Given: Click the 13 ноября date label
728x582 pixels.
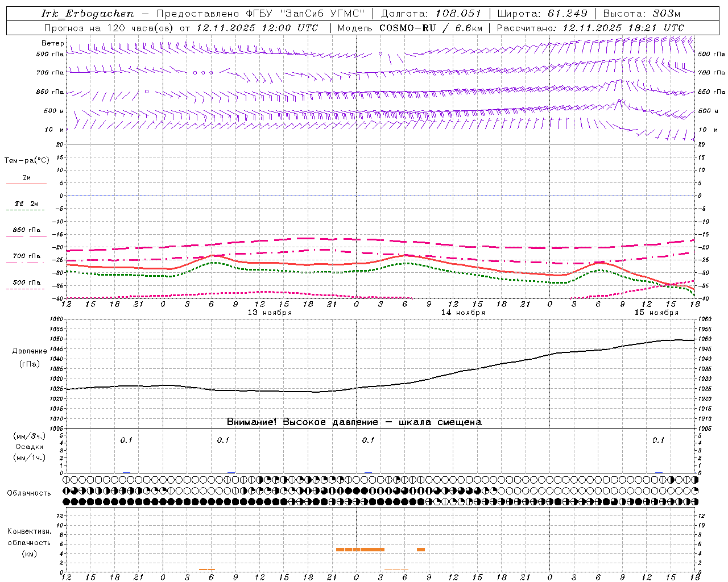Looking at the screenshot, I should click(x=270, y=313).
